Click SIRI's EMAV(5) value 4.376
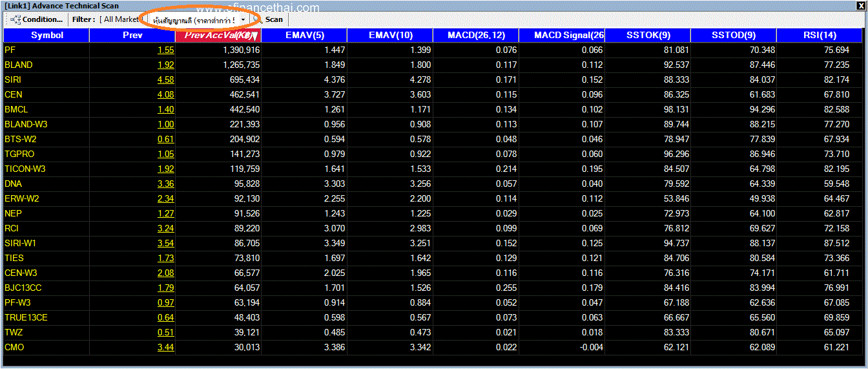 coord(335,79)
